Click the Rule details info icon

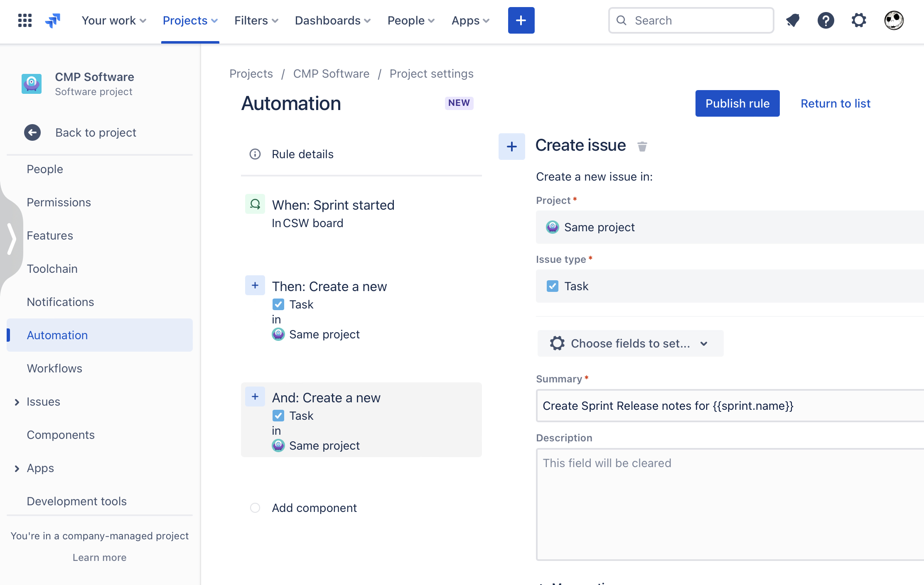point(255,154)
